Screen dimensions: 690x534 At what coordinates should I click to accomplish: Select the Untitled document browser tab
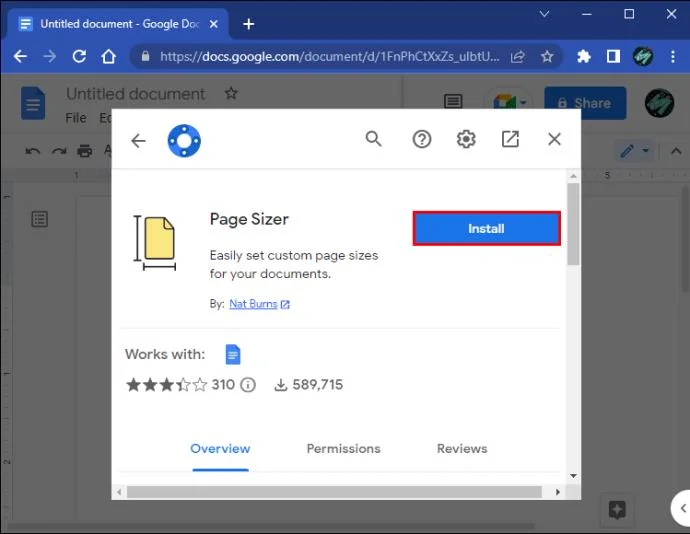[x=119, y=24]
